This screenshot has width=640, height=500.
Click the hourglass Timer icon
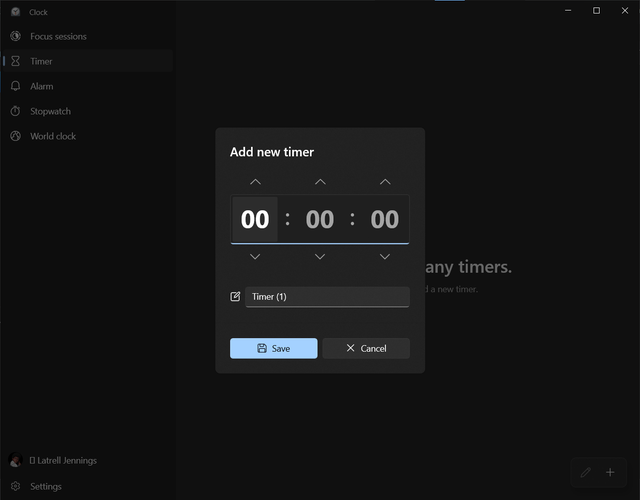(16, 61)
